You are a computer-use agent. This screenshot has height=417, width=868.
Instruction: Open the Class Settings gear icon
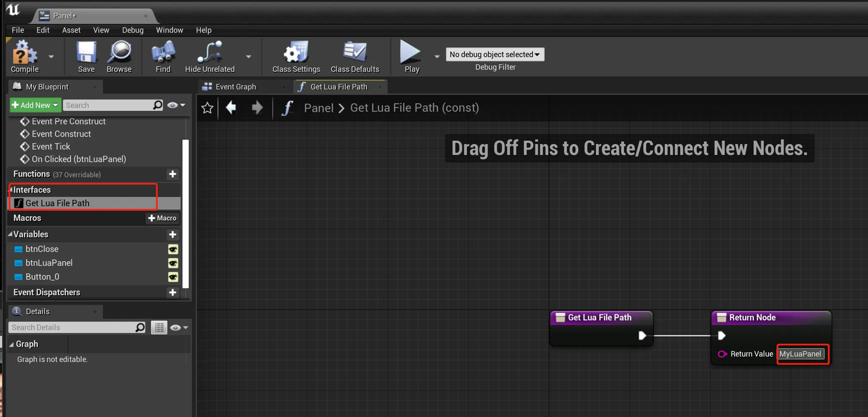click(296, 52)
